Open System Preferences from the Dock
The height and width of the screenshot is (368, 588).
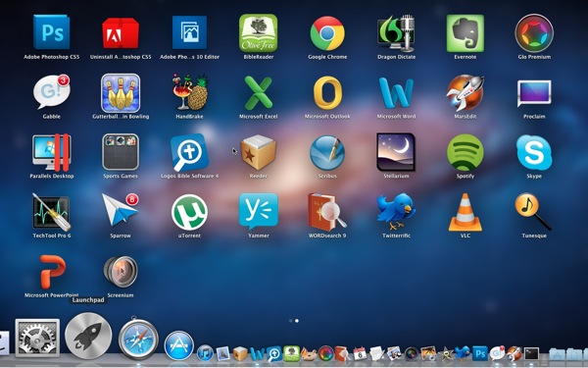click(x=37, y=338)
